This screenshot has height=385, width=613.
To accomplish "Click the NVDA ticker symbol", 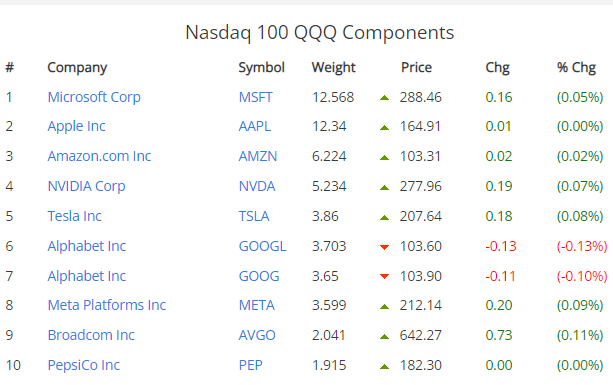I will 257,186.
